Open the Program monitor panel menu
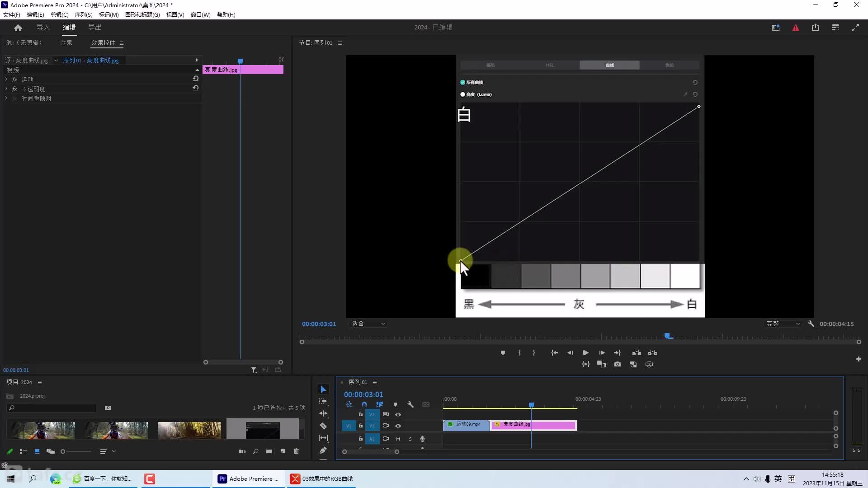 (x=340, y=43)
